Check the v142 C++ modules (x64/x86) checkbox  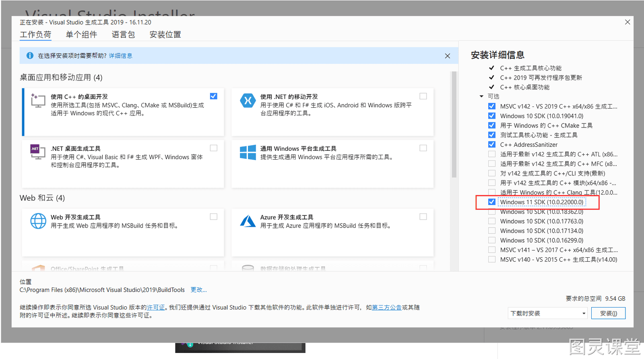point(491,183)
